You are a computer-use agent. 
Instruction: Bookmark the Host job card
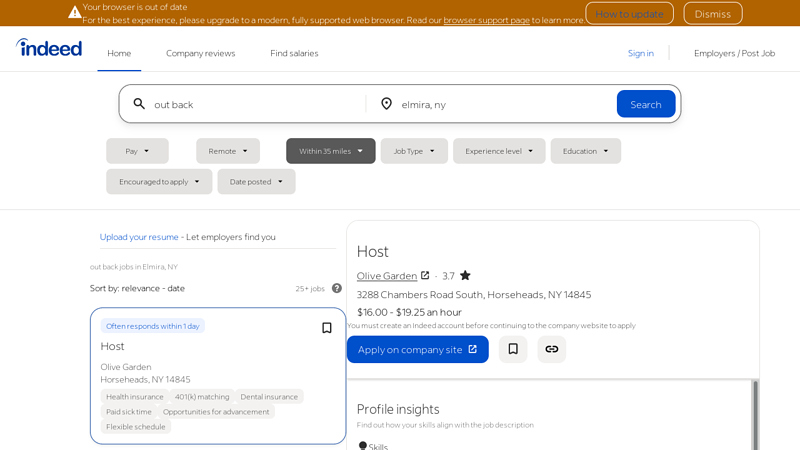(x=326, y=328)
